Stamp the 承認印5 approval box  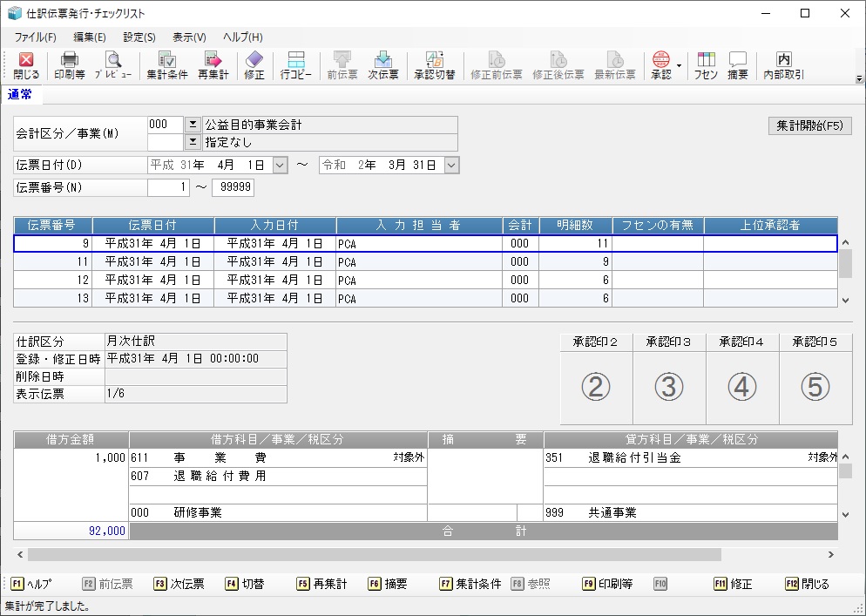[815, 388]
